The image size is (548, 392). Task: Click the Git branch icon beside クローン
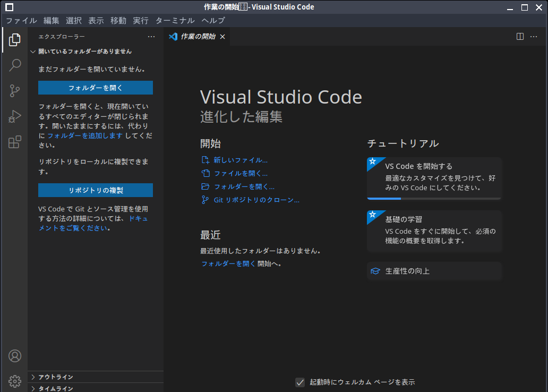(x=205, y=200)
